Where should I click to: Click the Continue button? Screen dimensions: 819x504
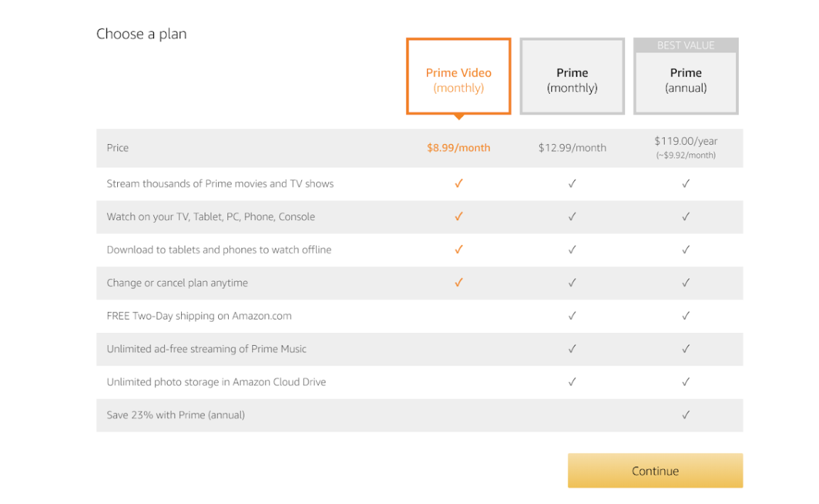click(x=654, y=471)
